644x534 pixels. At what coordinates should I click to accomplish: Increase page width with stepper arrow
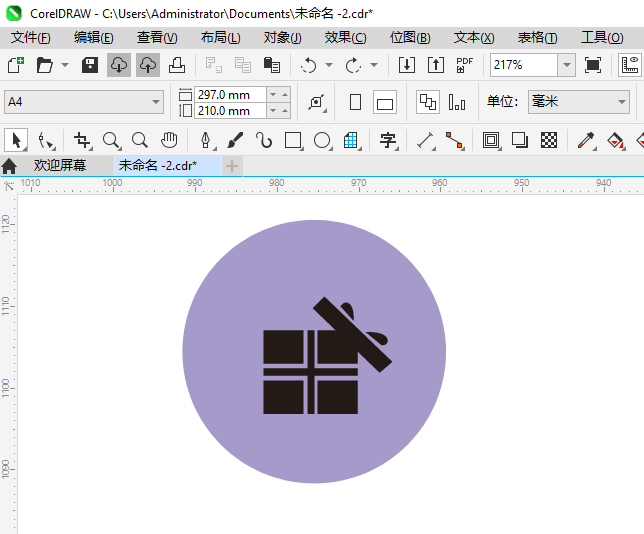285,95
